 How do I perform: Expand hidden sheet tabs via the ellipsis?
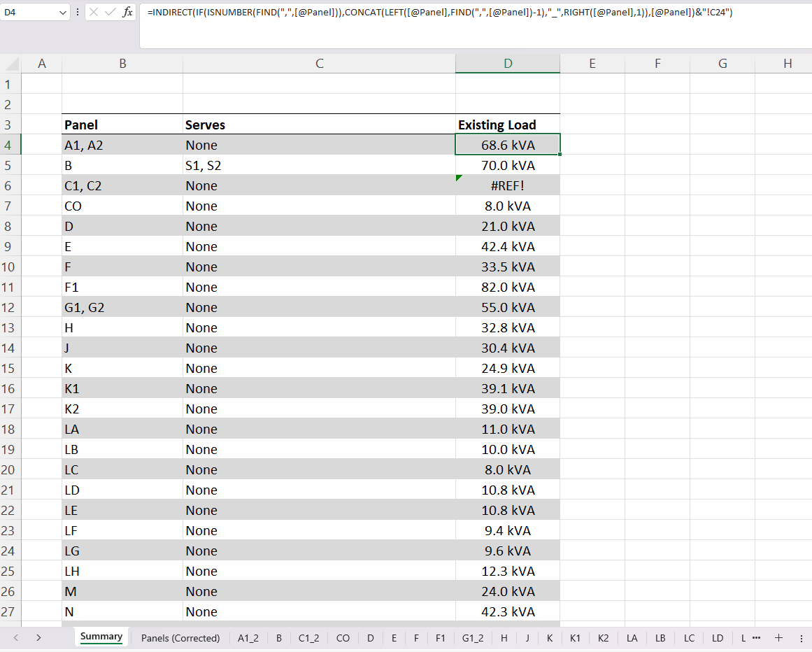(x=756, y=637)
